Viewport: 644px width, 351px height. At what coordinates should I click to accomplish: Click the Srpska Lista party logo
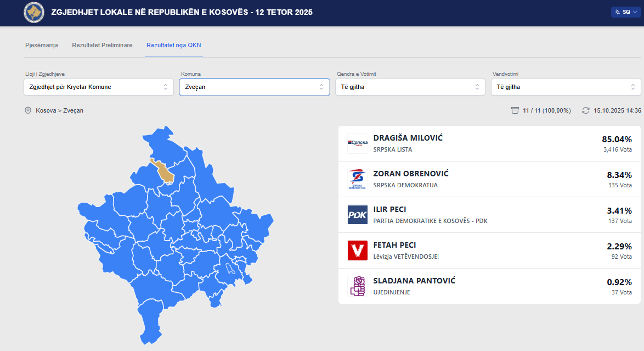[x=358, y=143]
